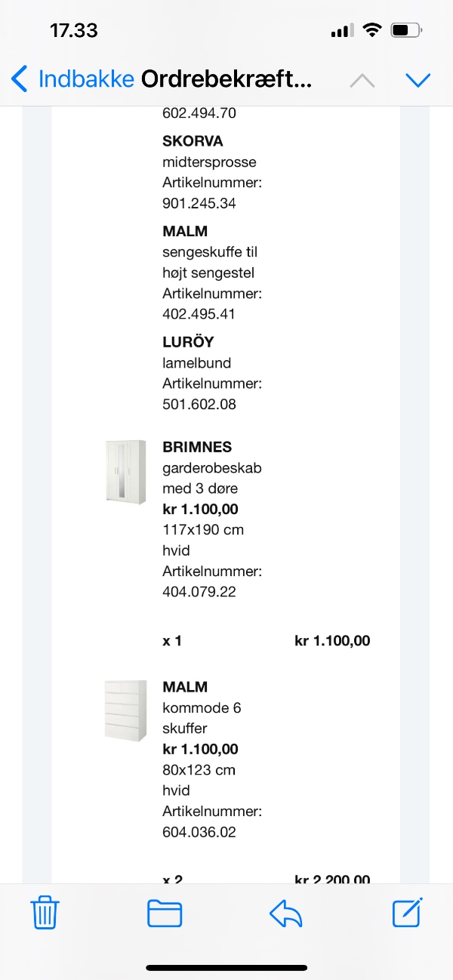Screen dimensions: 453x980
Task: Select the MALM kommode product name
Action: point(186,687)
